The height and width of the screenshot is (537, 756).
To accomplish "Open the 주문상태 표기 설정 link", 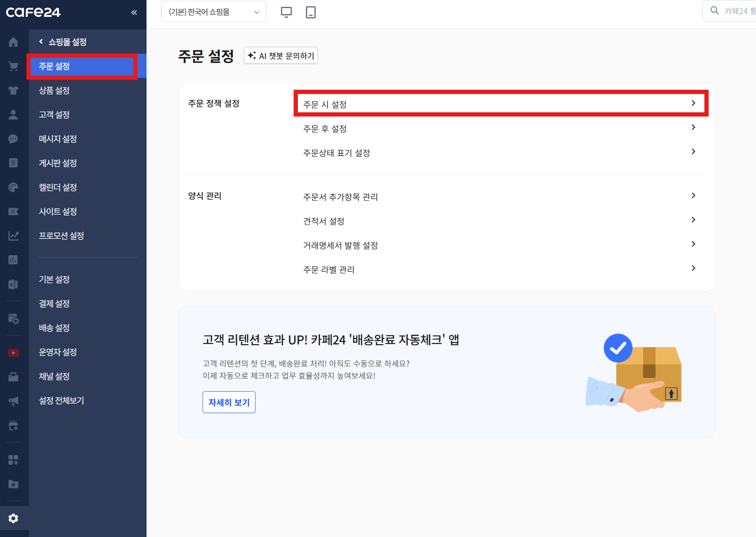I will pyautogui.click(x=337, y=153).
